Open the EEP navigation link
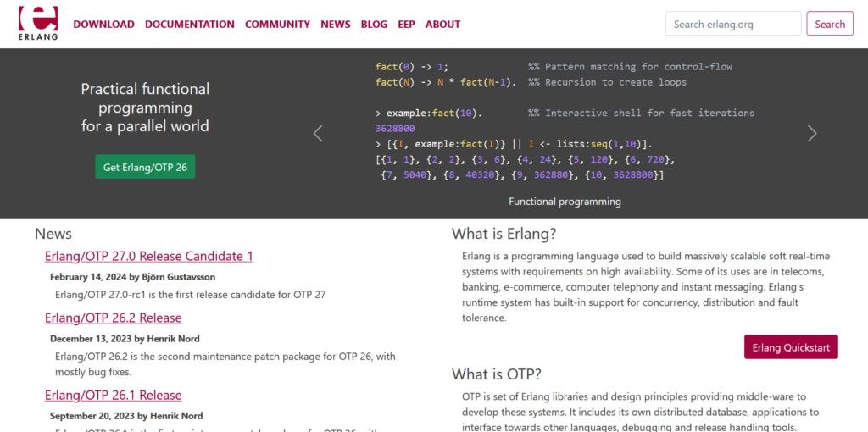 [x=406, y=25]
